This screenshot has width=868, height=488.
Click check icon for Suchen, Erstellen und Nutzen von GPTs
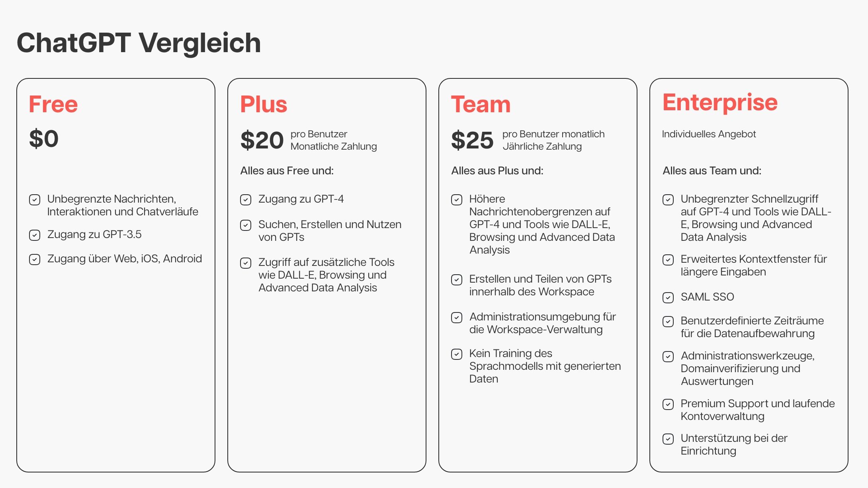246,225
